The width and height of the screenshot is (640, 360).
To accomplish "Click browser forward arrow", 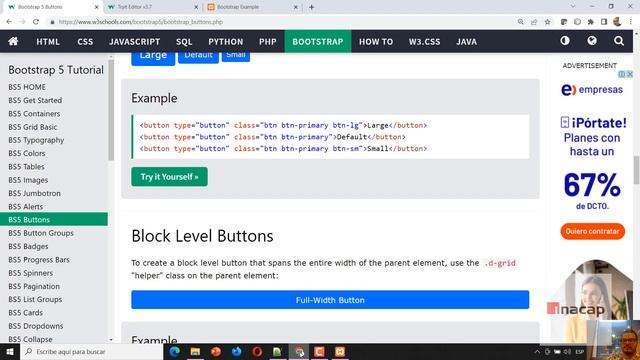I will (22, 22).
